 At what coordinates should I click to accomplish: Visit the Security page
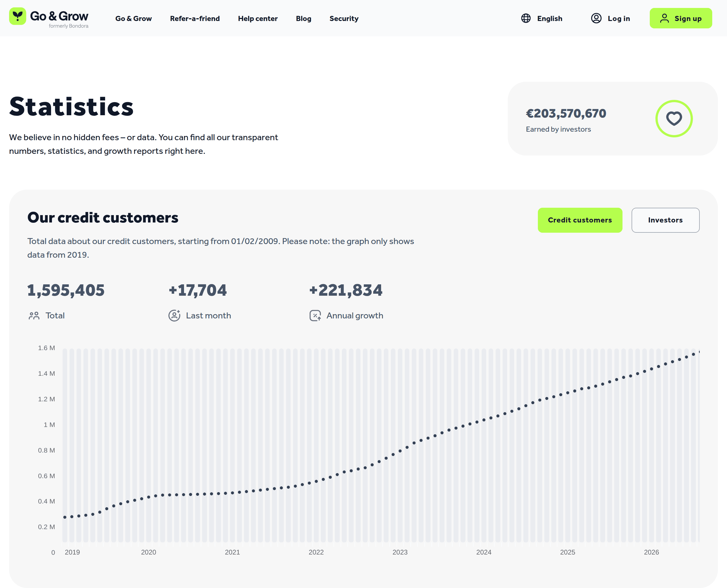(344, 19)
